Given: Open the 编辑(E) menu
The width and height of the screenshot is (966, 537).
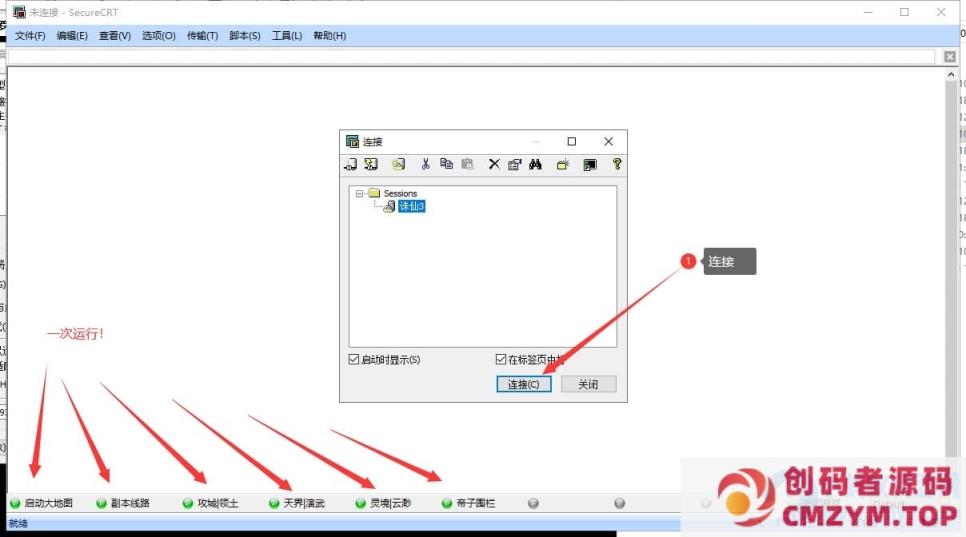Looking at the screenshot, I should pyautogui.click(x=72, y=36).
